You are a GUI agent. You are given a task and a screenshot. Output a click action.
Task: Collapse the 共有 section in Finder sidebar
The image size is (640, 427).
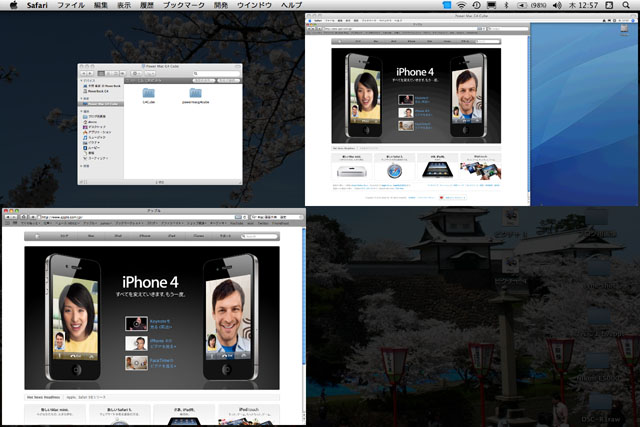(82, 98)
